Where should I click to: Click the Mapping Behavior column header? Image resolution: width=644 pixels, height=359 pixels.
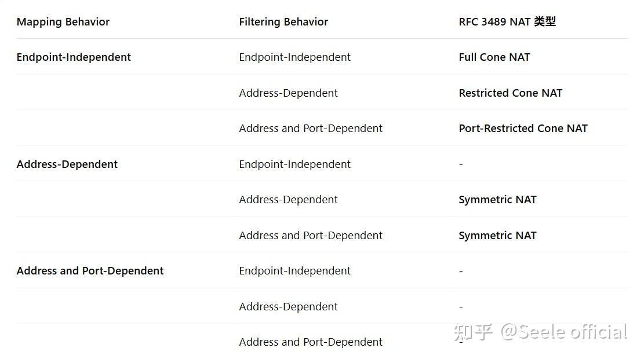(x=63, y=22)
